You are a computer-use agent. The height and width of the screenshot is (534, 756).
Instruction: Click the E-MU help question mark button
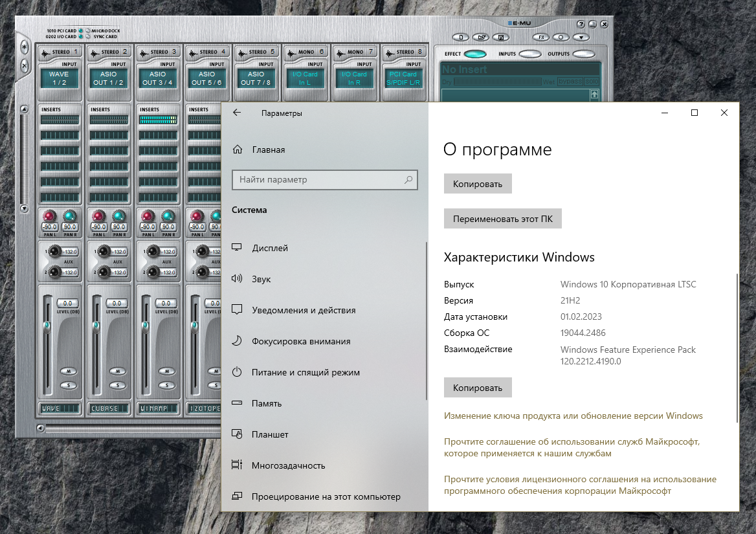[581, 24]
